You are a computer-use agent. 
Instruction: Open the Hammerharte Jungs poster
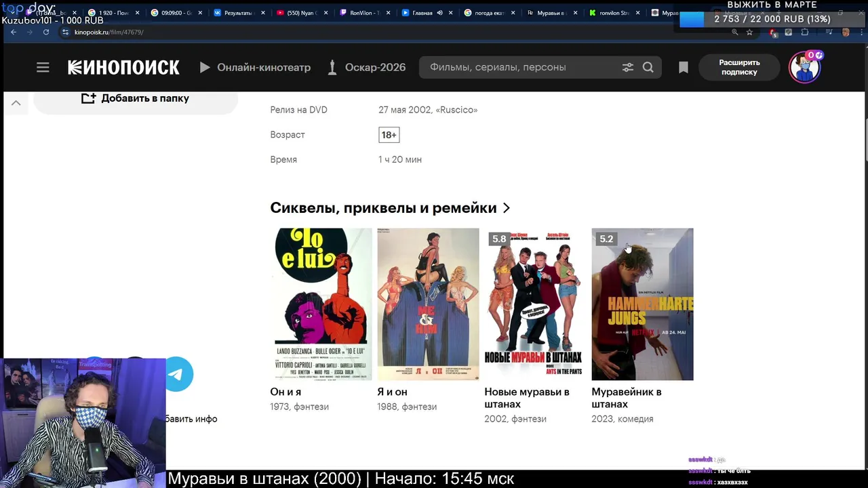(x=642, y=304)
